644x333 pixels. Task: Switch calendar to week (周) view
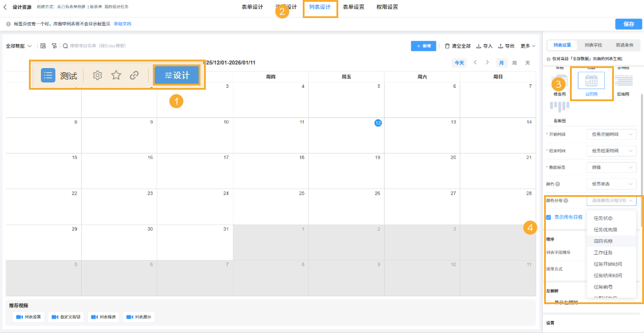coord(514,63)
